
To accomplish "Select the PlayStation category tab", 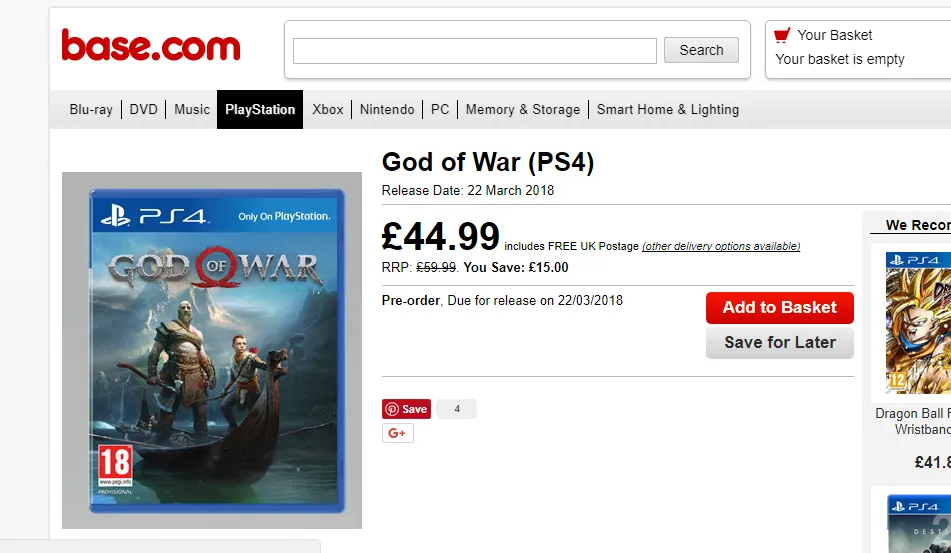I will coord(260,110).
